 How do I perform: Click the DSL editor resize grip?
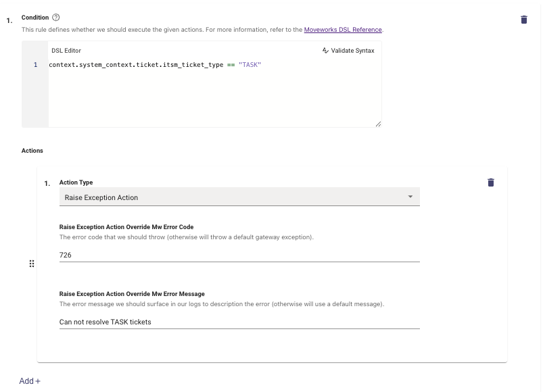coord(378,124)
